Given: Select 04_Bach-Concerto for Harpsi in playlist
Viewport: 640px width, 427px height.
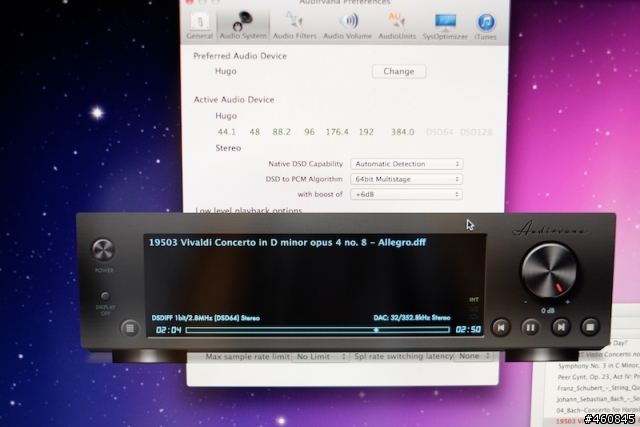Looking at the screenshot, I should [x=598, y=410].
